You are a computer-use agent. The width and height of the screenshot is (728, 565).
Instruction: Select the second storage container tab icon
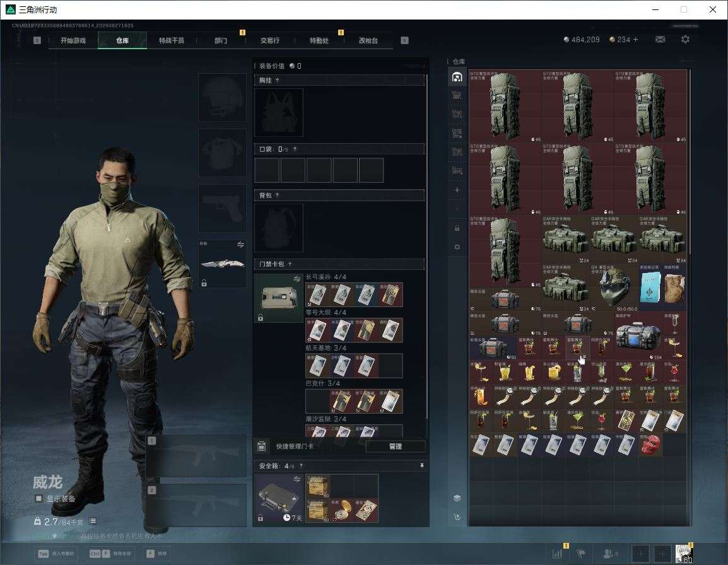[457, 96]
